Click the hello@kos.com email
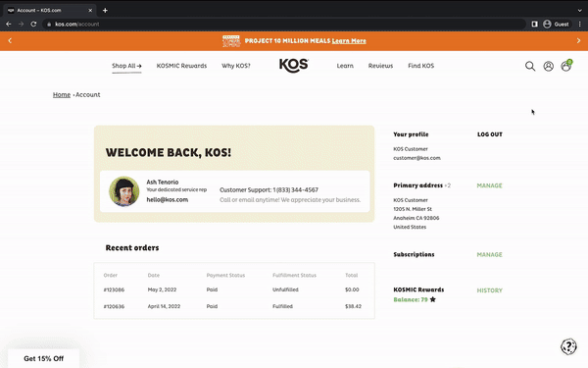The image size is (588, 368). (168, 200)
